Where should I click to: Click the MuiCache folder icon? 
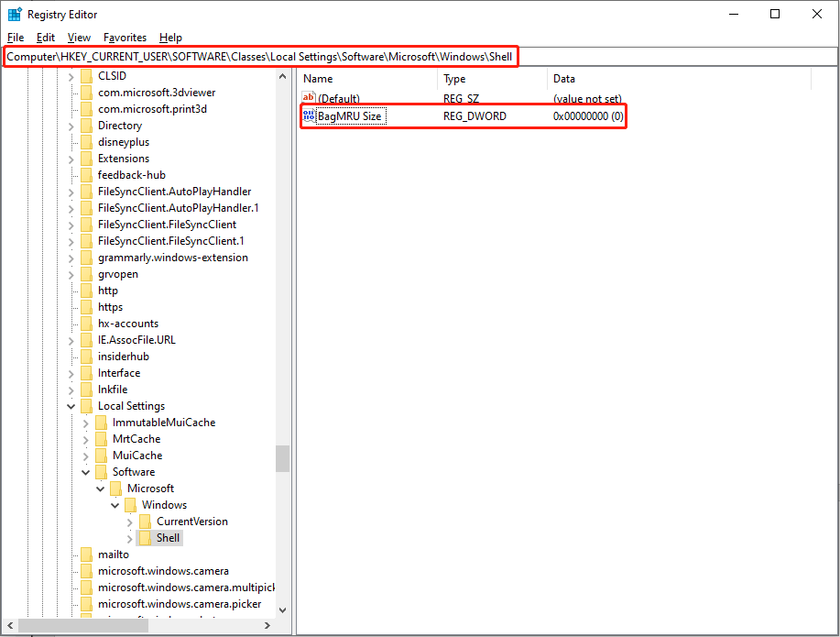[101, 456]
